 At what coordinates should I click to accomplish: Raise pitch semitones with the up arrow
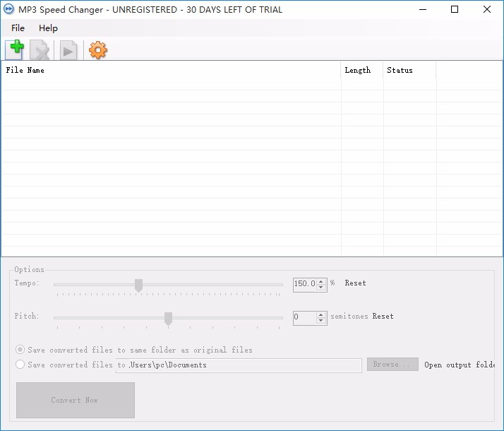[x=320, y=314]
